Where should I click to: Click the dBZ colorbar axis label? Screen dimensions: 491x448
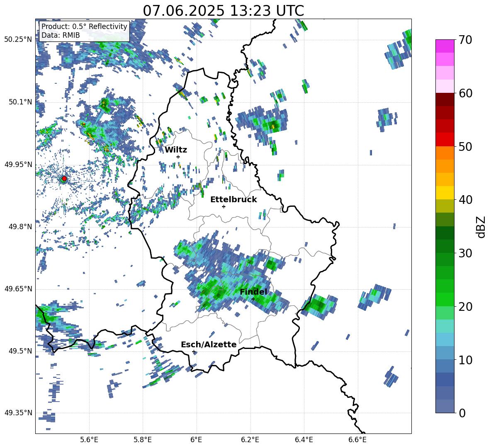point(481,227)
